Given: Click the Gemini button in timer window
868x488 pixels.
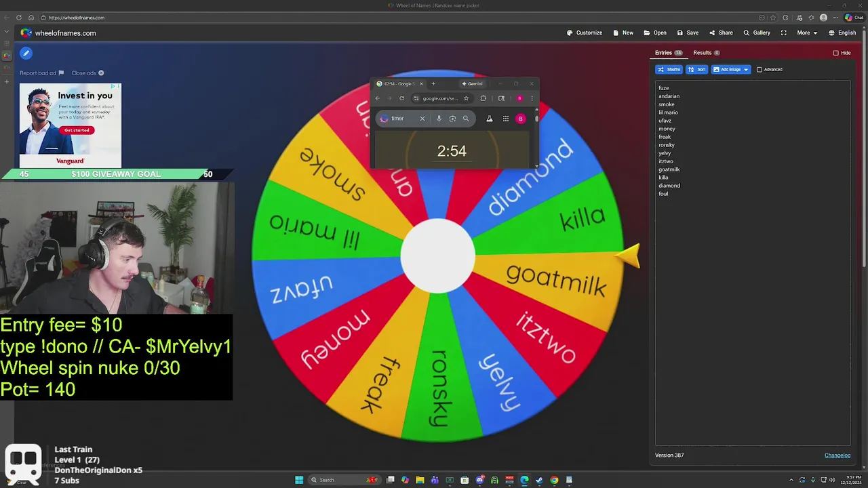Looking at the screenshot, I should click(x=472, y=84).
